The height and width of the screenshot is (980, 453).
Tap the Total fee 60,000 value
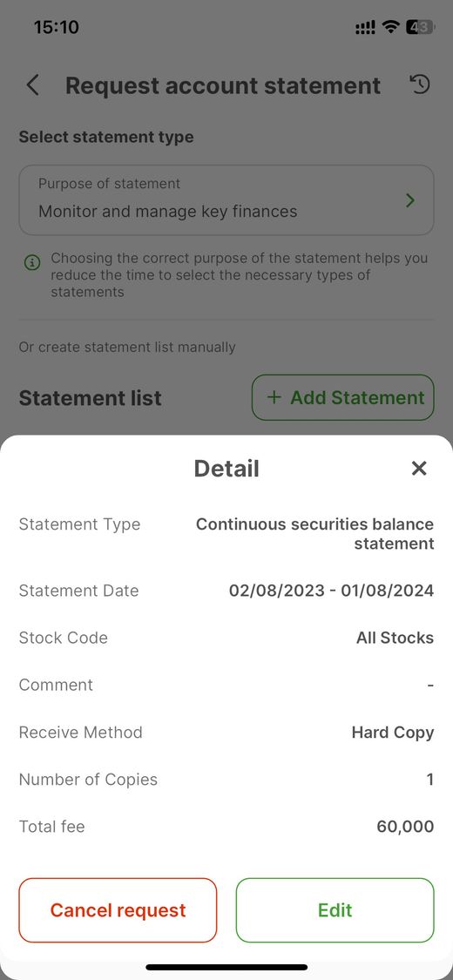405,827
